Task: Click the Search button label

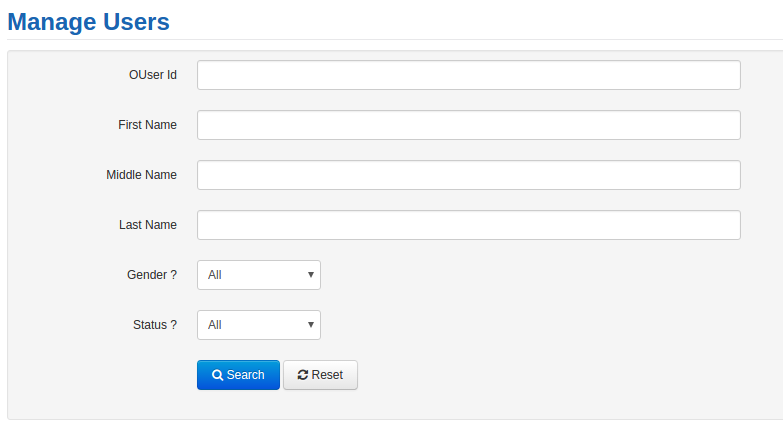Action: point(245,375)
